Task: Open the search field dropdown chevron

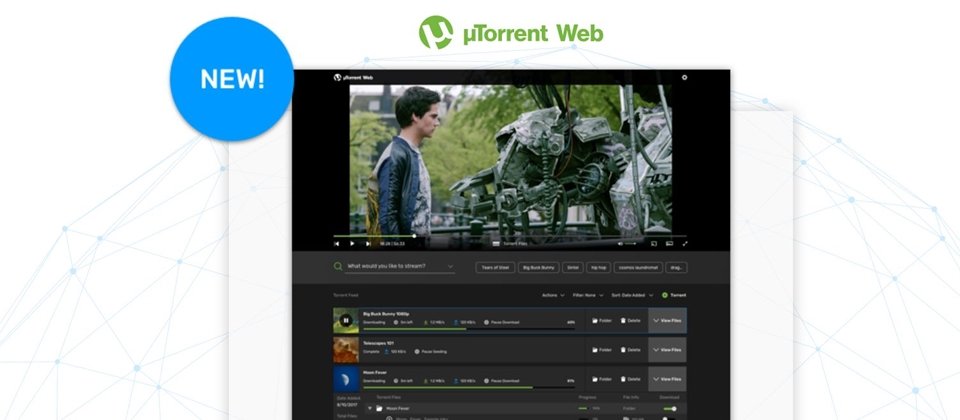Action: click(x=450, y=266)
